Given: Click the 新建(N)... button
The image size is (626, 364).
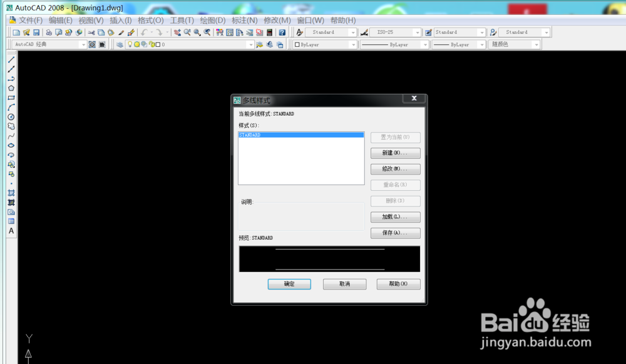Looking at the screenshot, I should (395, 153).
